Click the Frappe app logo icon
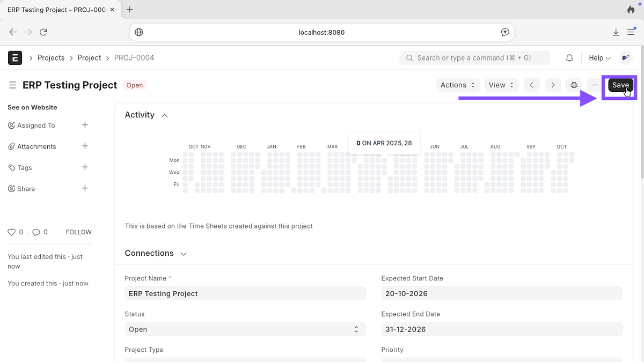644x362 pixels. 15,57
